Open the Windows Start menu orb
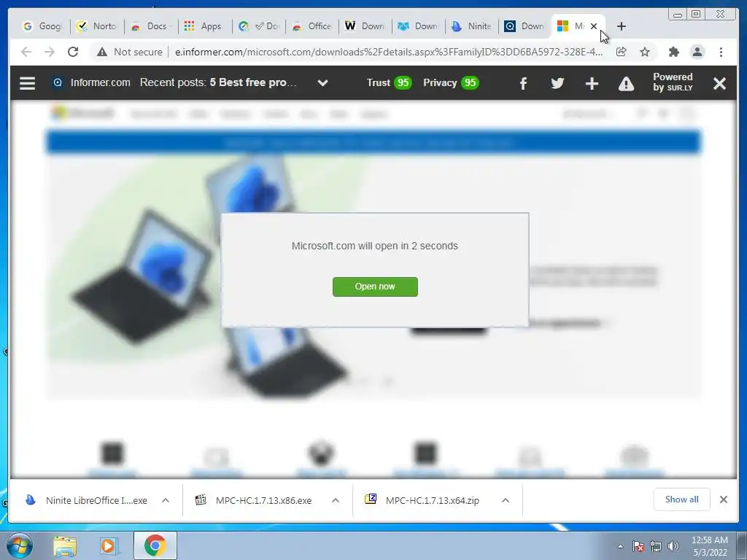 pyautogui.click(x=20, y=545)
